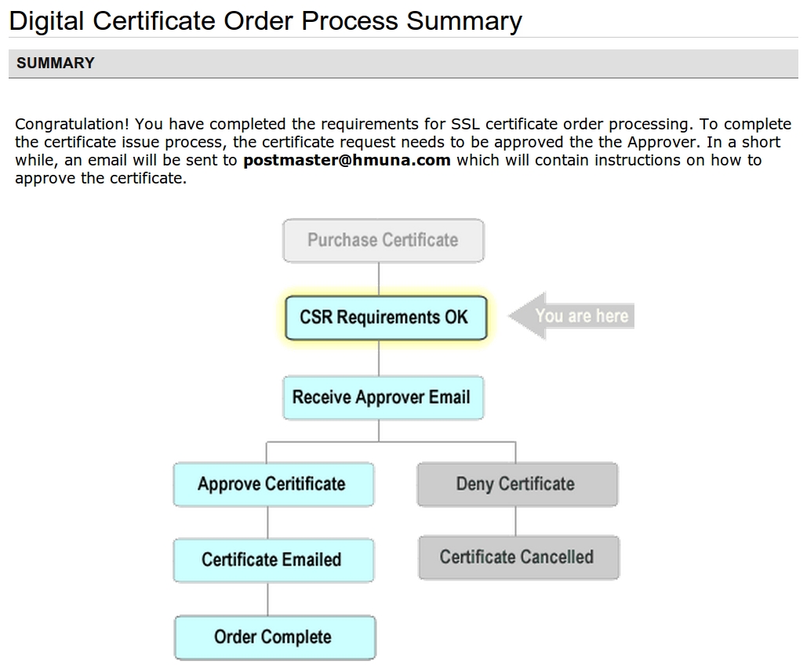Screen dimensions: 807x672
Task: Click the 'You are here' arrow indicator
Action: coord(573,316)
